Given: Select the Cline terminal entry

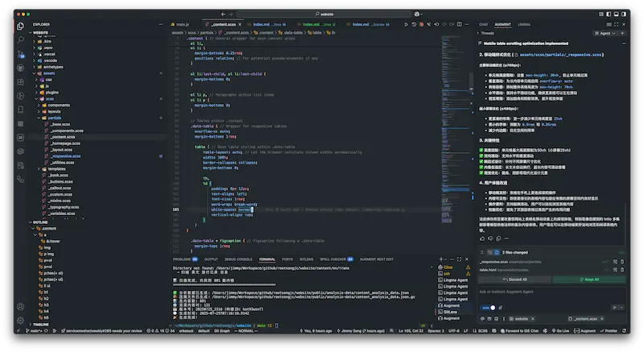Looking at the screenshot, I should [454, 267].
